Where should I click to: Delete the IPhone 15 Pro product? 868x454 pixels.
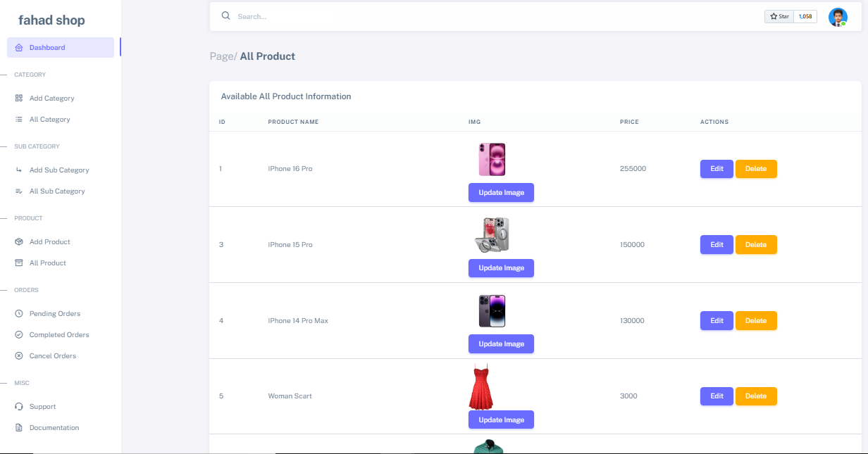pyautogui.click(x=756, y=245)
